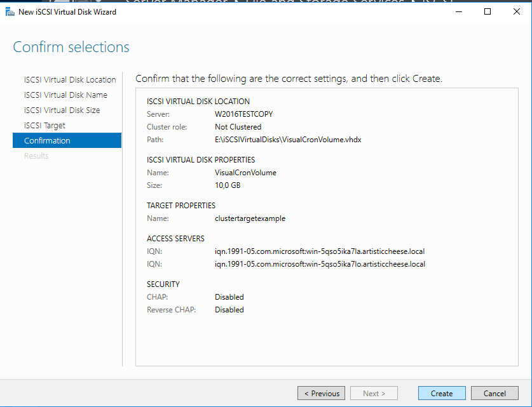This screenshot has width=532, height=407.
Task: Click the VisualCronVolume.vhdx path value
Action: (288, 140)
